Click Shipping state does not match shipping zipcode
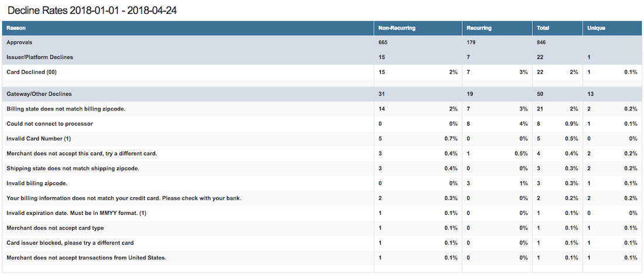 click(x=73, y=168)
